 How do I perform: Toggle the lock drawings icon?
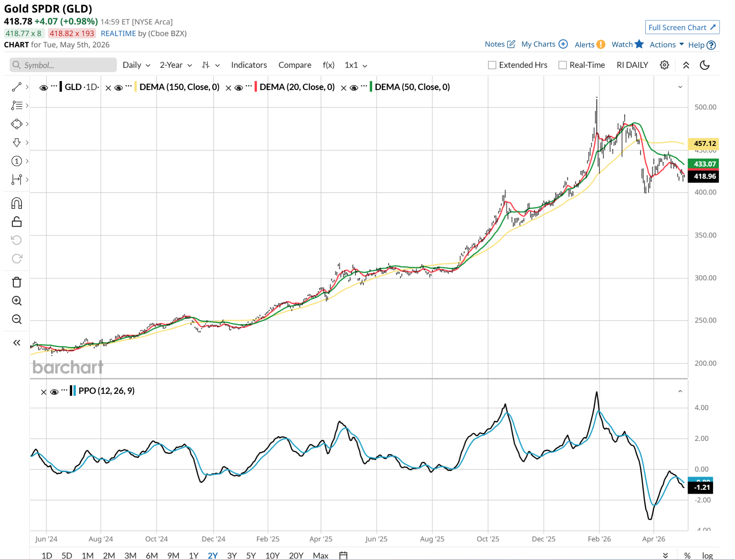coord(17,222)
